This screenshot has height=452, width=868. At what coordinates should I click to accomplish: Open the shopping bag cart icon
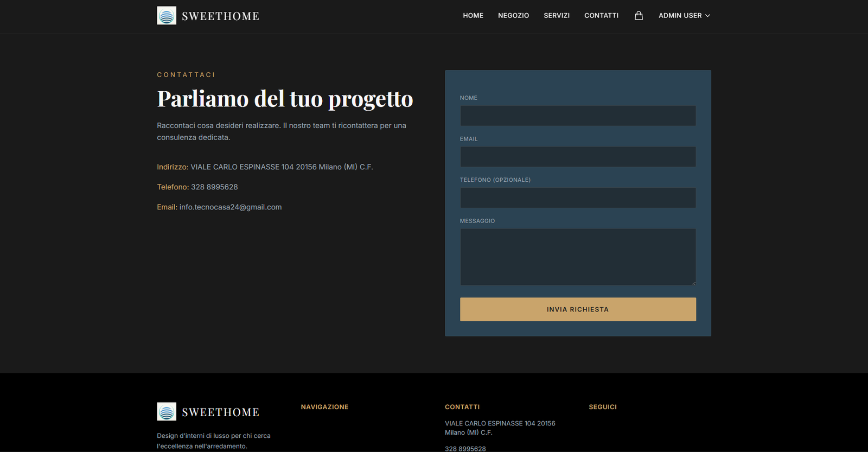coord(639,16)
